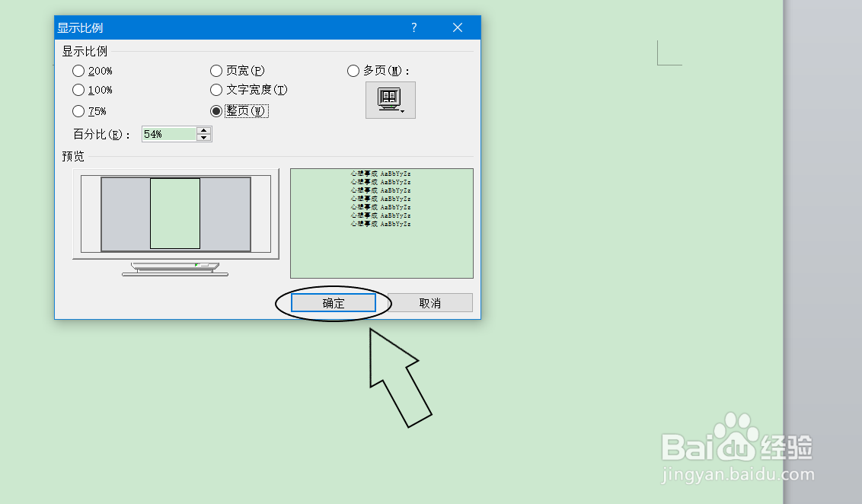Image resolution: width=862 pixels, height=504 pixels.
Task: Select the 文字宽度 (Text Width) option
Action: (216, 90)
